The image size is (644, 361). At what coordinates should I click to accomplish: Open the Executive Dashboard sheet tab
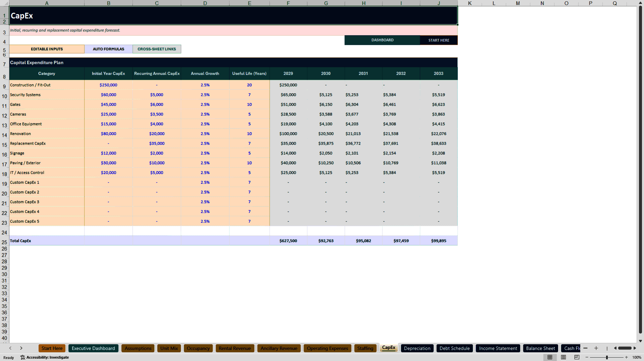93,348
